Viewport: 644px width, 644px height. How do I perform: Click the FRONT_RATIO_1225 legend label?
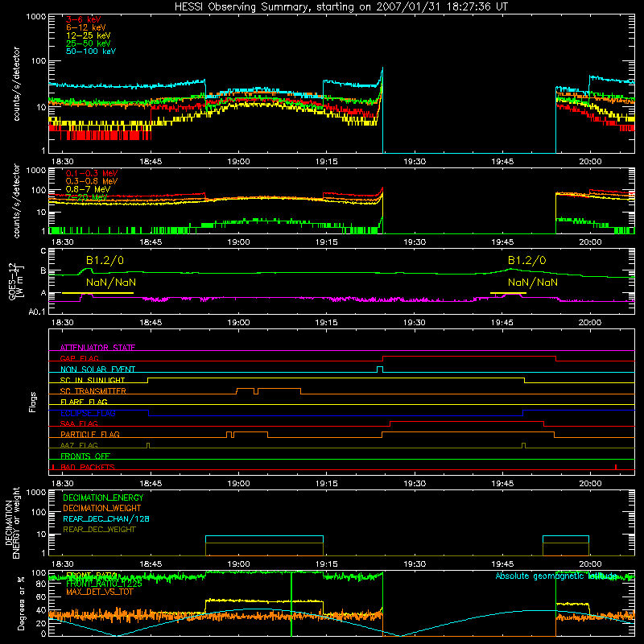(x=104, y=584)
